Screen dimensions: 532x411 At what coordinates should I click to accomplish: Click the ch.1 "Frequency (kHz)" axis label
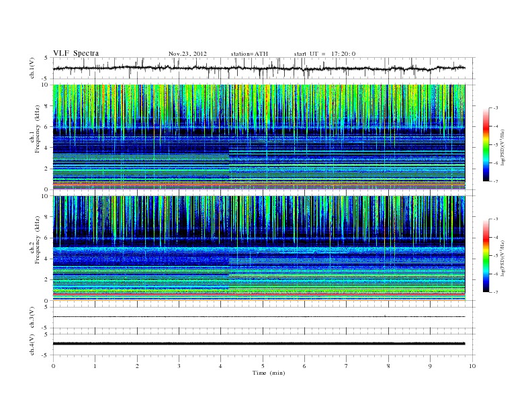click(38, 129)
